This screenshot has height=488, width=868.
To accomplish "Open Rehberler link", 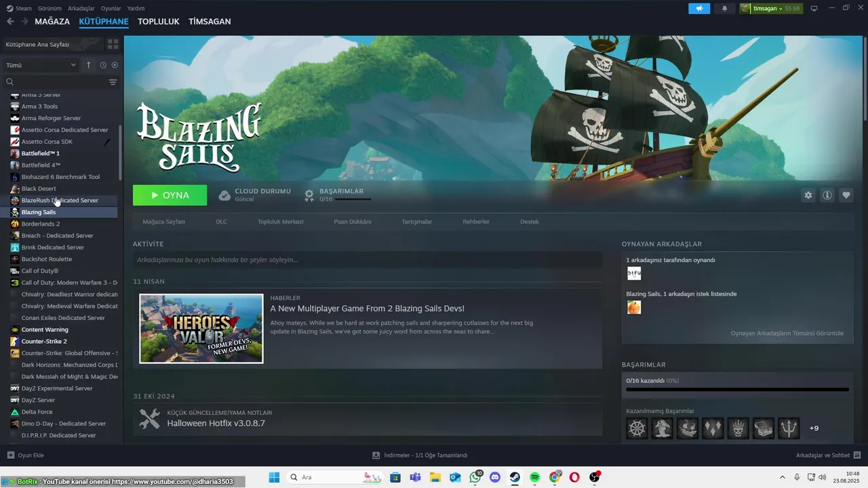I will click(x=476, y=222).
